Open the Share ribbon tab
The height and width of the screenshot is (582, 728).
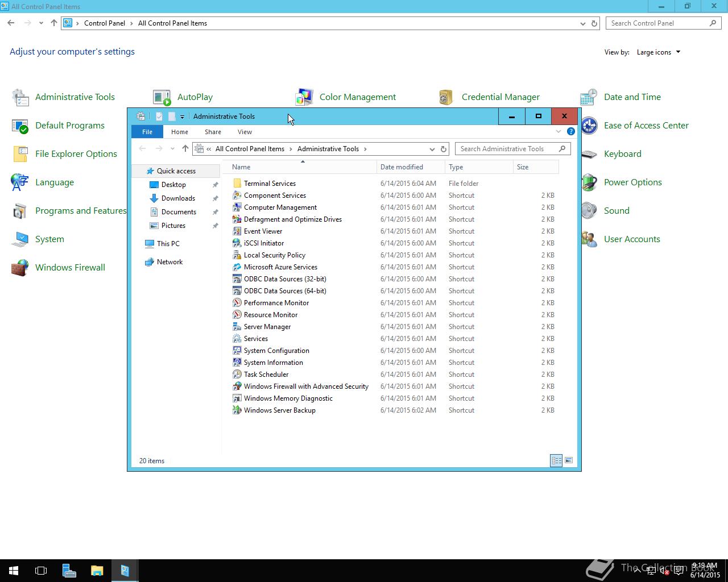pyautogui.click(x=213, y=132)
